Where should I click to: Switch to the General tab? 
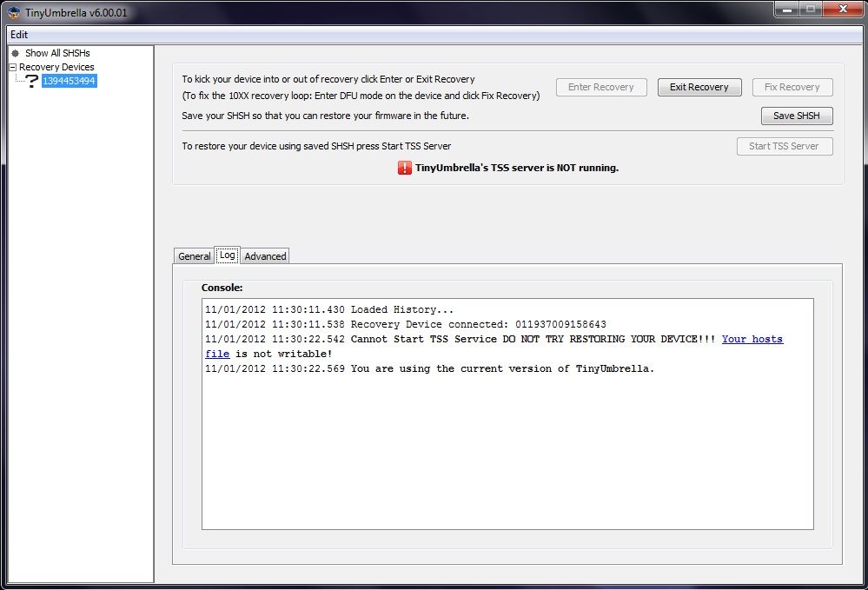[x=195, y=256]
